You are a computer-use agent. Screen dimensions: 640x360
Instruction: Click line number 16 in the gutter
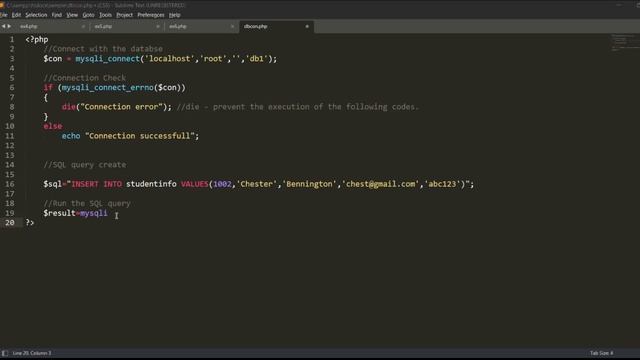pyautogui.click(x=10, y=184)
